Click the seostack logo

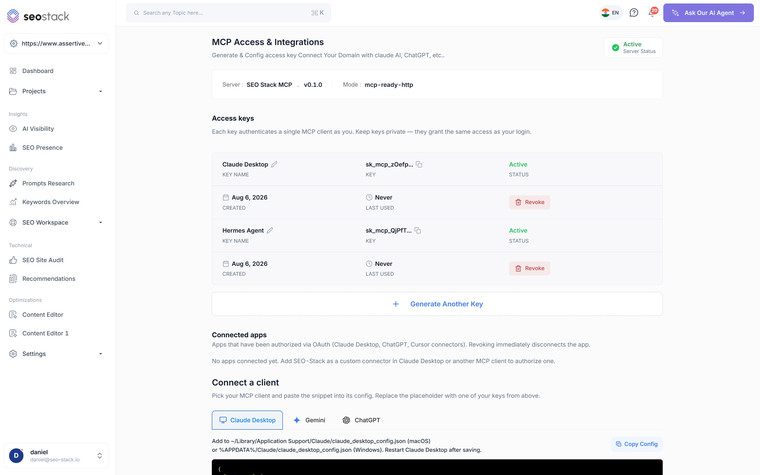(x=38, y=16)
